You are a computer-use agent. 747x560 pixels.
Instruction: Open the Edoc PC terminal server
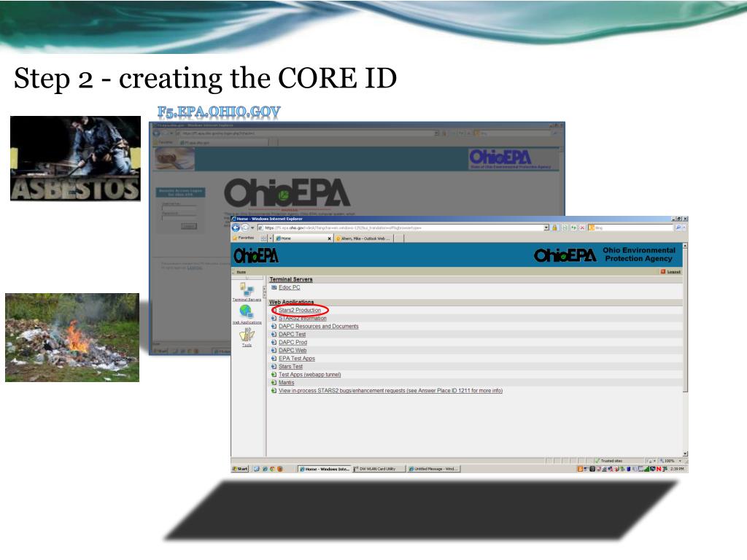coord(289,287)
